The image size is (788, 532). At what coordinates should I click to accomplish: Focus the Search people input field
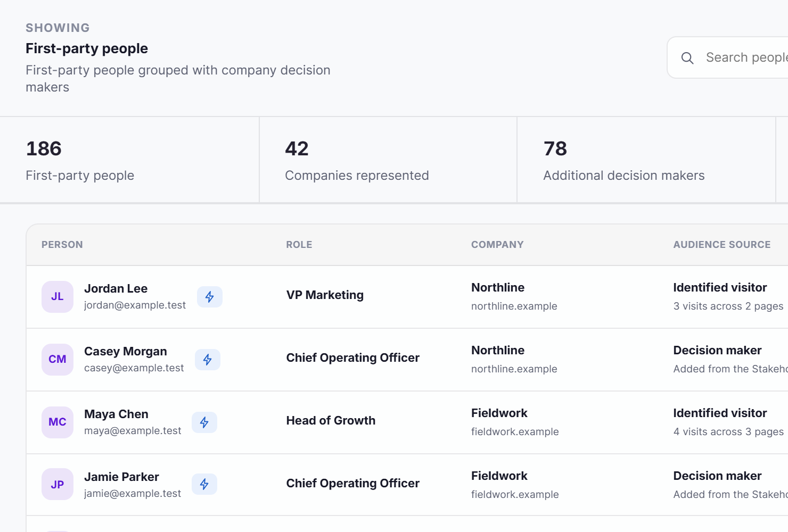click(x=728, y=57)
